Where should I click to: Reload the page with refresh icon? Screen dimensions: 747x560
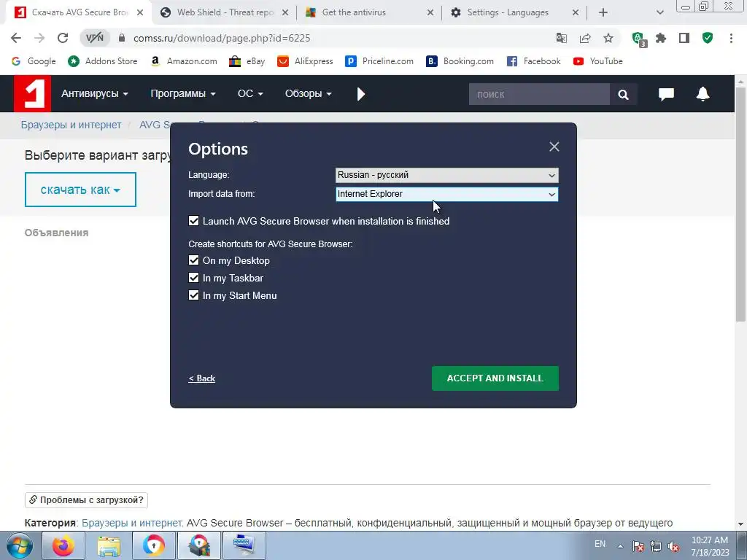[x=63, y=38]
